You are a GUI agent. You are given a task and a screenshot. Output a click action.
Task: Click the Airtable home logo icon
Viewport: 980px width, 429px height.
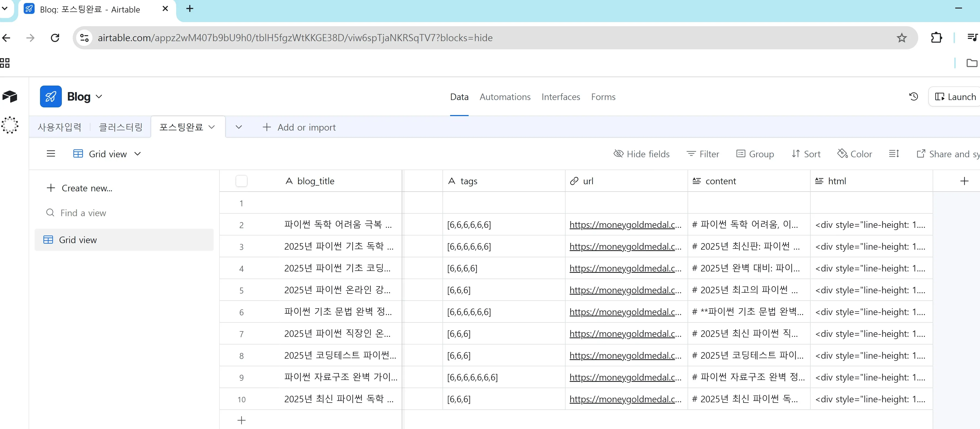pos(10,97)
